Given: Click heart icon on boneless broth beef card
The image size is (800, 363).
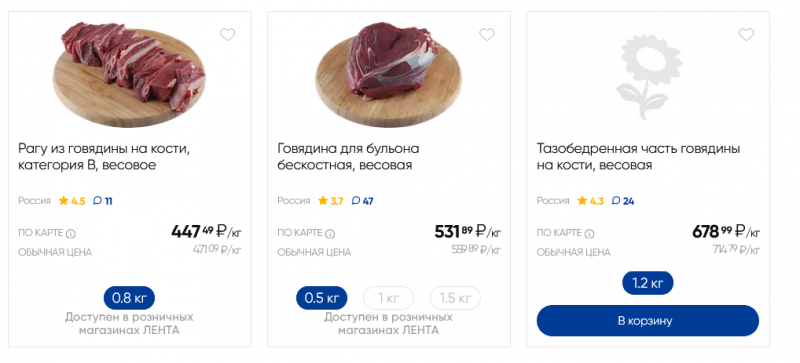Looking at the screenshot, I should point(487,35).
